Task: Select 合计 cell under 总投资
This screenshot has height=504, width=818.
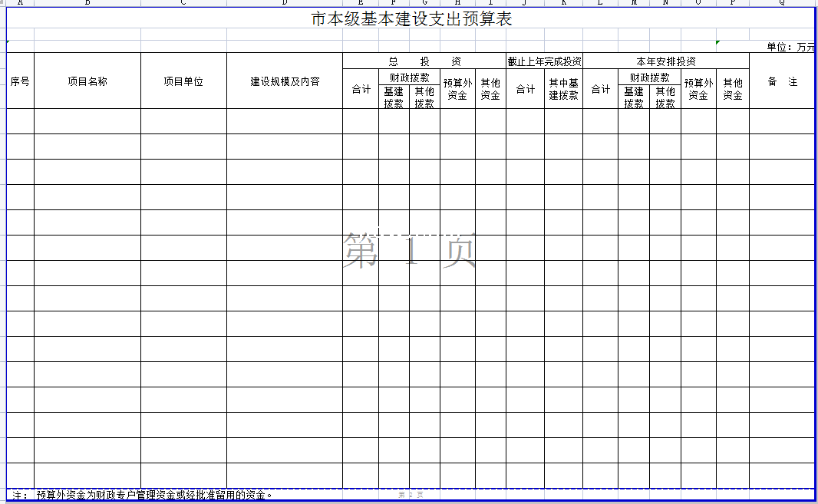Action: (361, 90)
